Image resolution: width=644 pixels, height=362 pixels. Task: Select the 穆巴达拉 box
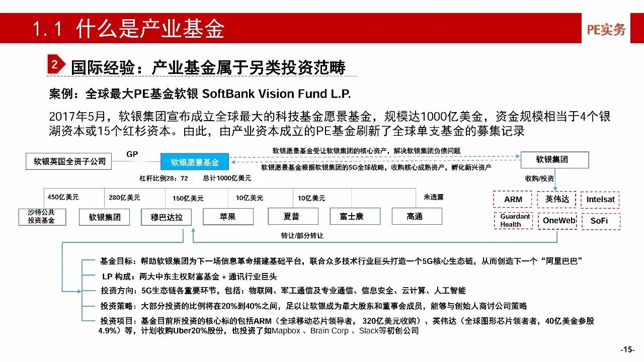coord(167,218)
